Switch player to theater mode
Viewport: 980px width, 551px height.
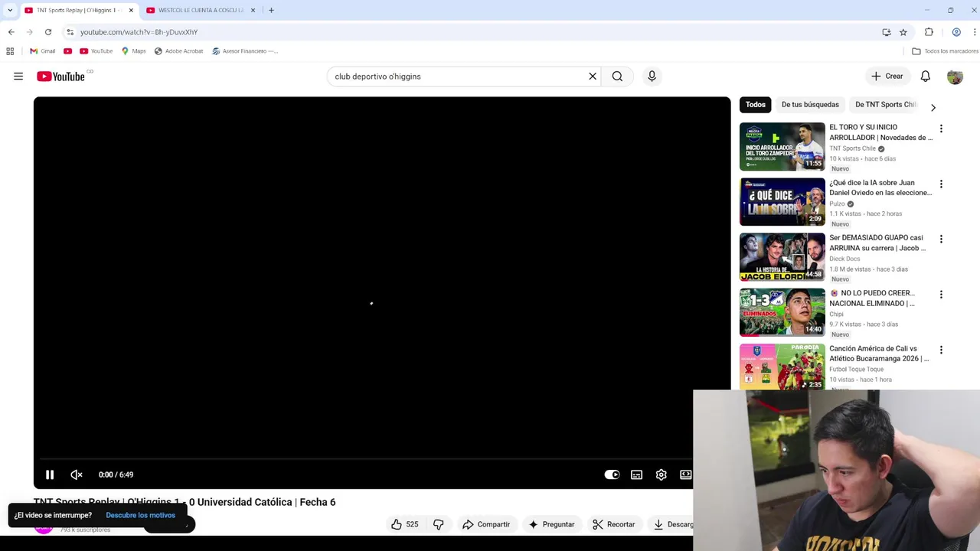pos(686,474)
